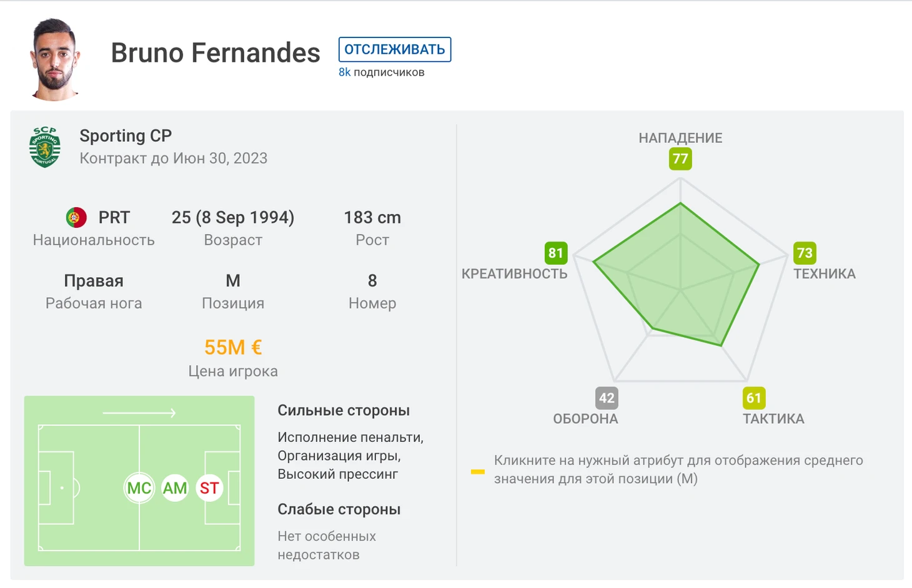Select the ST position marker on pitch

[209, 488]
